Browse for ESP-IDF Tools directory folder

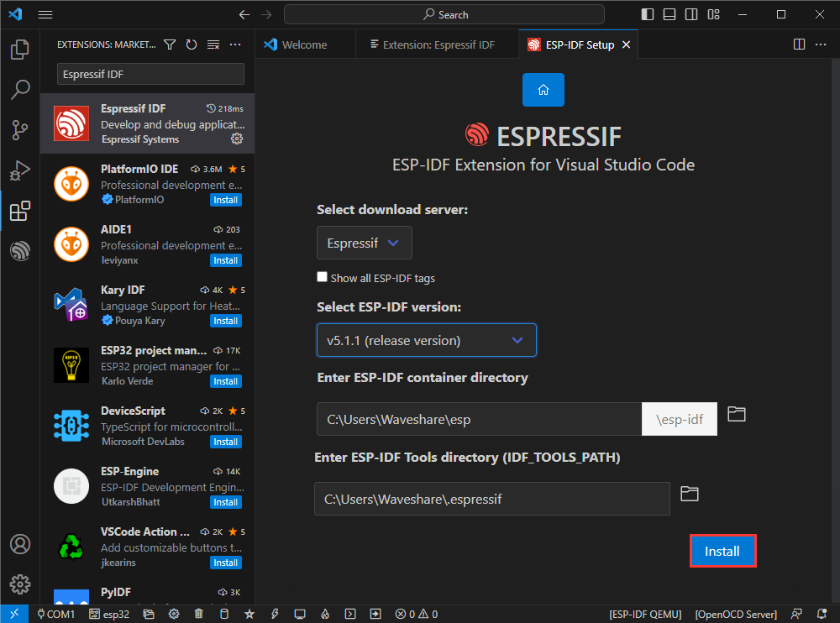click(x=690, y=494)
